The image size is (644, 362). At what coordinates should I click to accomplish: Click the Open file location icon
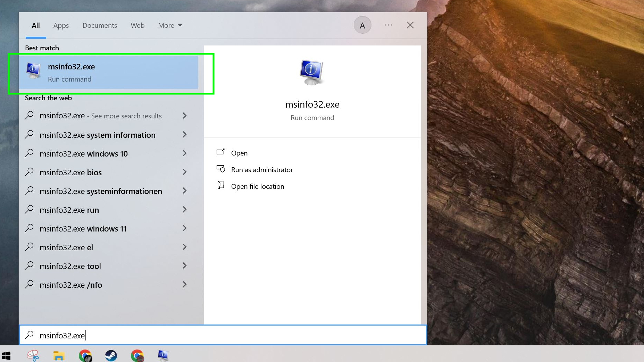tap(221, 186)
